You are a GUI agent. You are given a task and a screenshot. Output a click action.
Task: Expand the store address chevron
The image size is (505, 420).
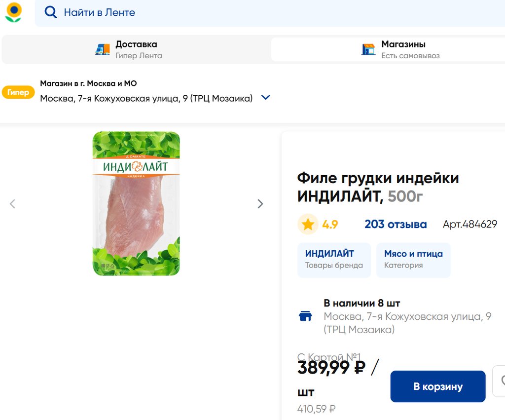(266, 98)
